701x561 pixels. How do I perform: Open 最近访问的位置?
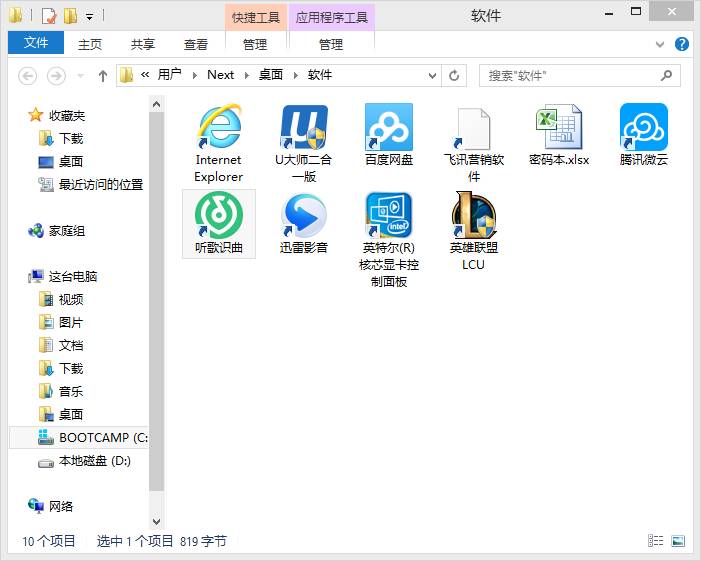coord(91,184)
